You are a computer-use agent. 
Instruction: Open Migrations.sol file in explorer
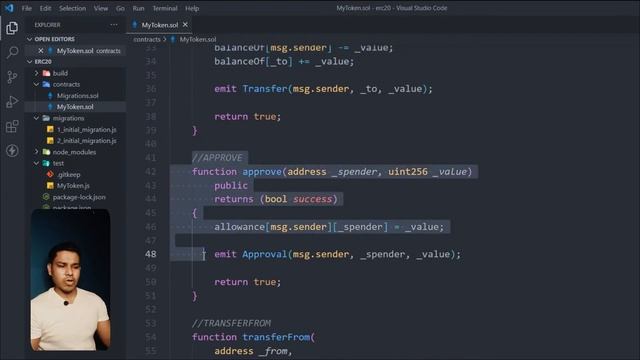click(x=77, y=96)
